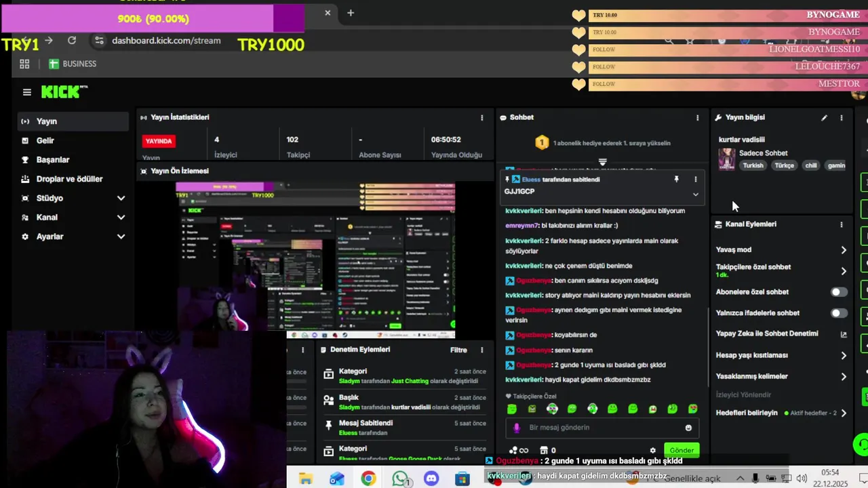
Task: Open the Sohbet panel three-dot menu
Action: pos(697,117)
